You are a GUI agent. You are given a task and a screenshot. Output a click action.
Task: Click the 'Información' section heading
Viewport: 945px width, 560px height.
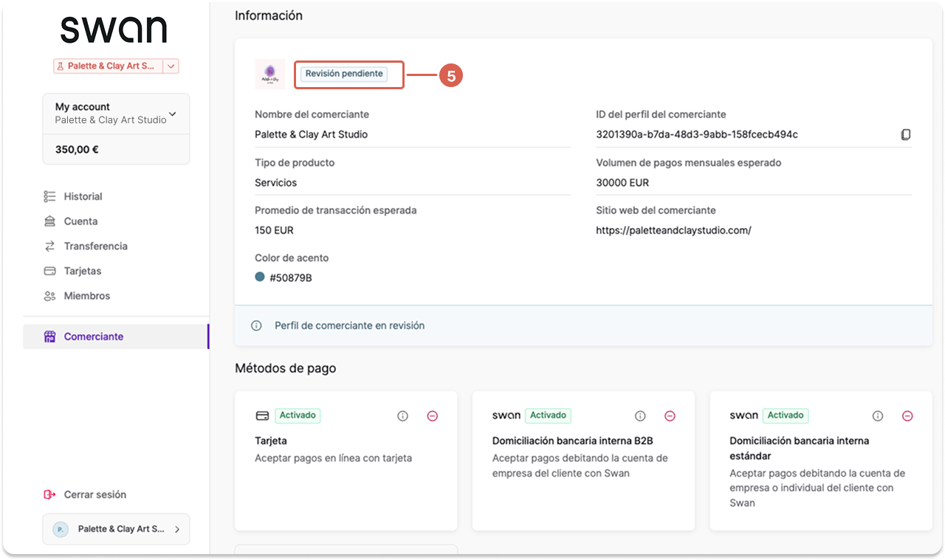(x=269, y=15)
